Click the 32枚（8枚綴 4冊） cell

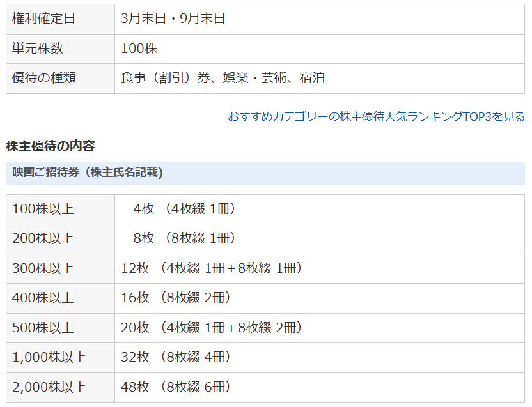click(x=320, y=357)
